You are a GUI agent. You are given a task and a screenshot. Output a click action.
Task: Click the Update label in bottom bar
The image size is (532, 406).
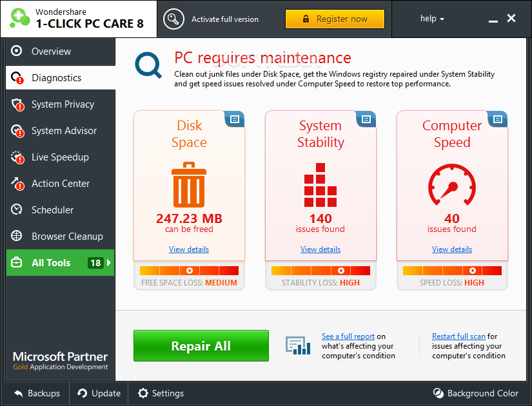(x=106, y=394)
